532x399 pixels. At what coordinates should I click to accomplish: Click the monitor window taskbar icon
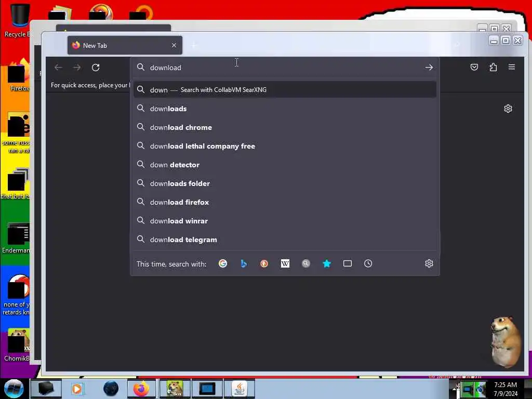tap(207, 389)
